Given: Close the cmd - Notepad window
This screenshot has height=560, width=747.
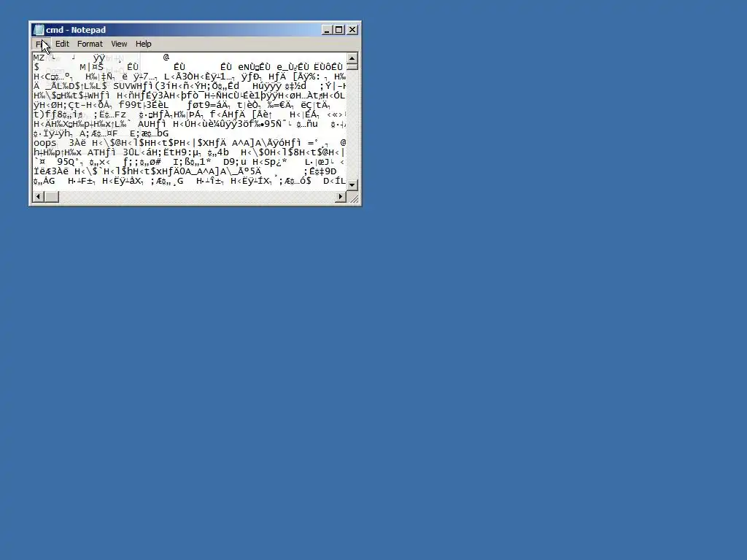Looking at the screenshot, I should click(352, 29).
